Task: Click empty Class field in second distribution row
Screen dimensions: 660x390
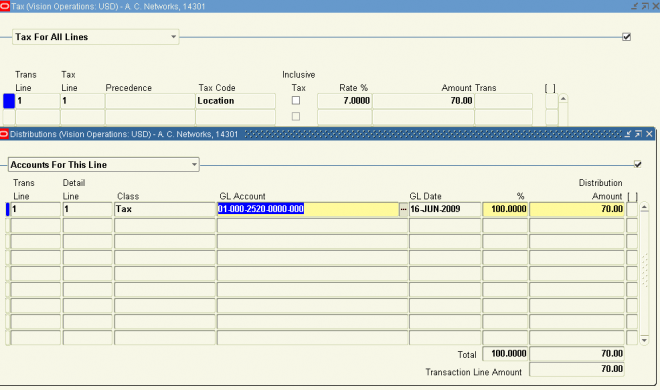Action: pos(165,226)
